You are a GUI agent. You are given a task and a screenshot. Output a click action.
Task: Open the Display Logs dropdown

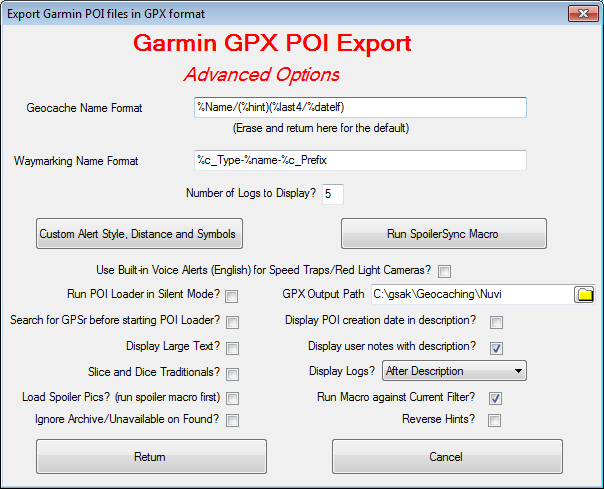point(454,371)
